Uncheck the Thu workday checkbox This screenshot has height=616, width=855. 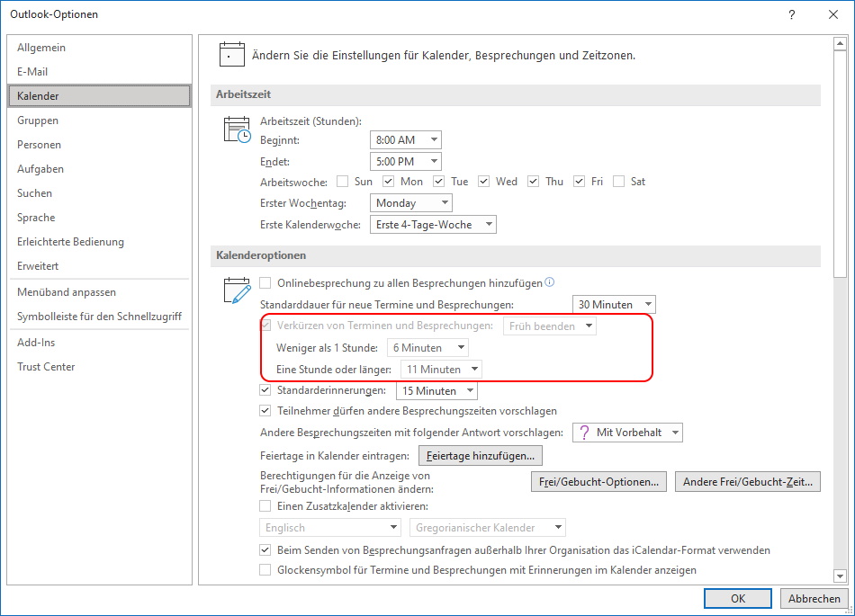point(534,182)
